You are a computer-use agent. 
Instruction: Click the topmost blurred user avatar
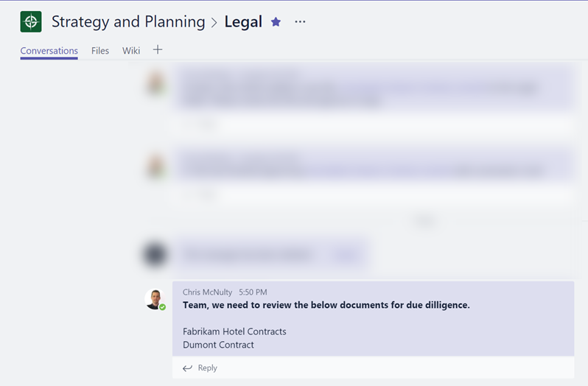[155, 83]
